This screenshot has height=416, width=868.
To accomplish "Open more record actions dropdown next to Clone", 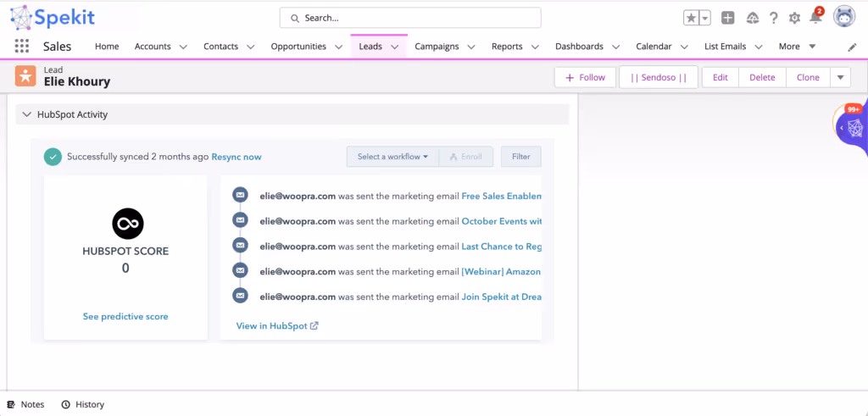I will click(840, 77).
